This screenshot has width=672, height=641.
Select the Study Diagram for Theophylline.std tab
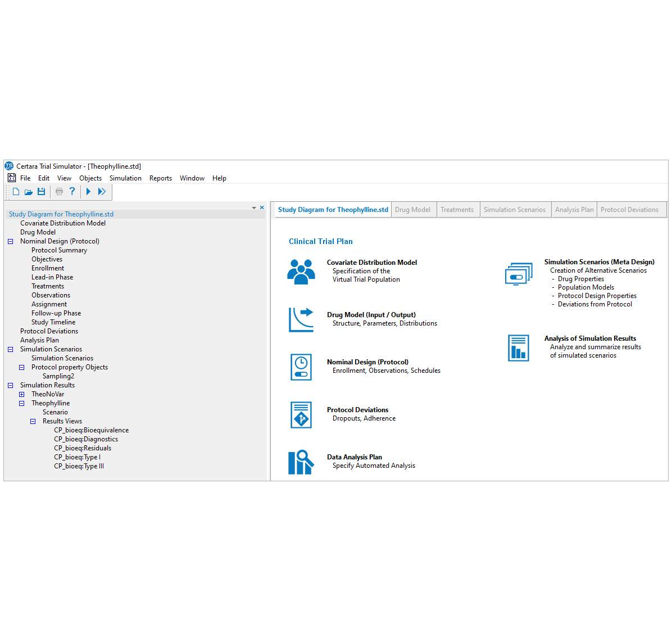[x=333, y=210]
